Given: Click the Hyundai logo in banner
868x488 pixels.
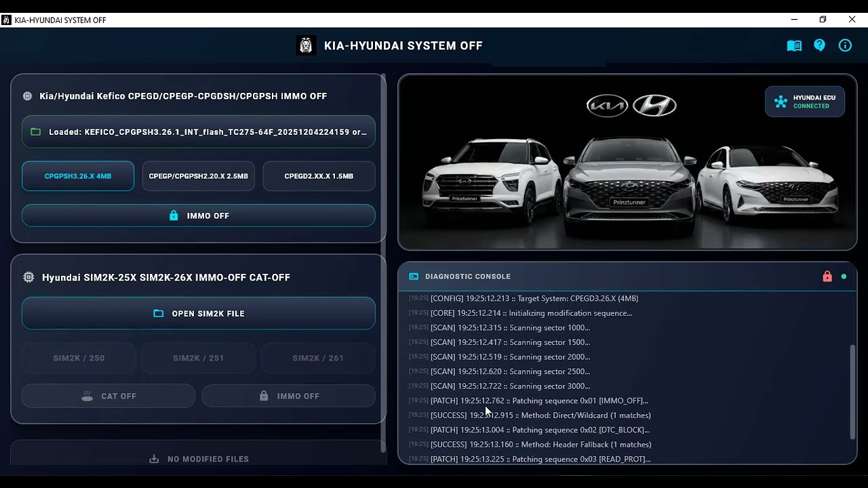Looking at the screenshot, I should [654, 106].
